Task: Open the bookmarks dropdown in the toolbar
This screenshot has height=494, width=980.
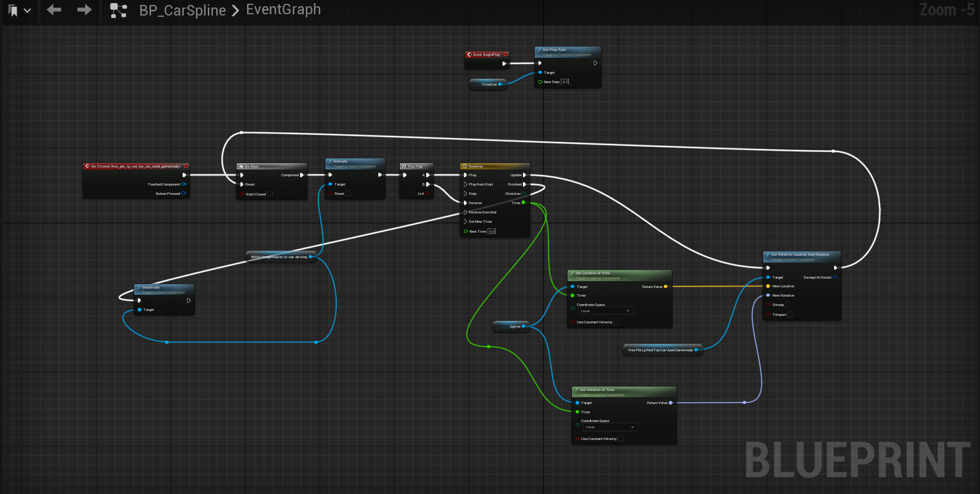Action: point(19,11)
